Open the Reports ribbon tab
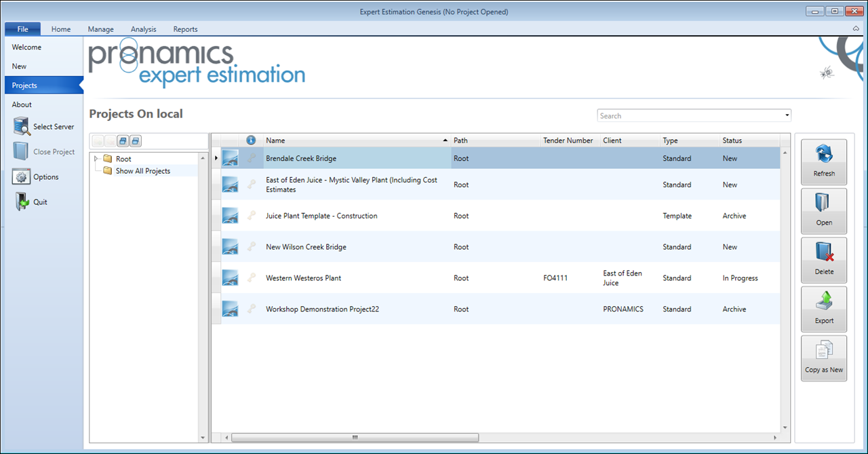 coord(185,29)
